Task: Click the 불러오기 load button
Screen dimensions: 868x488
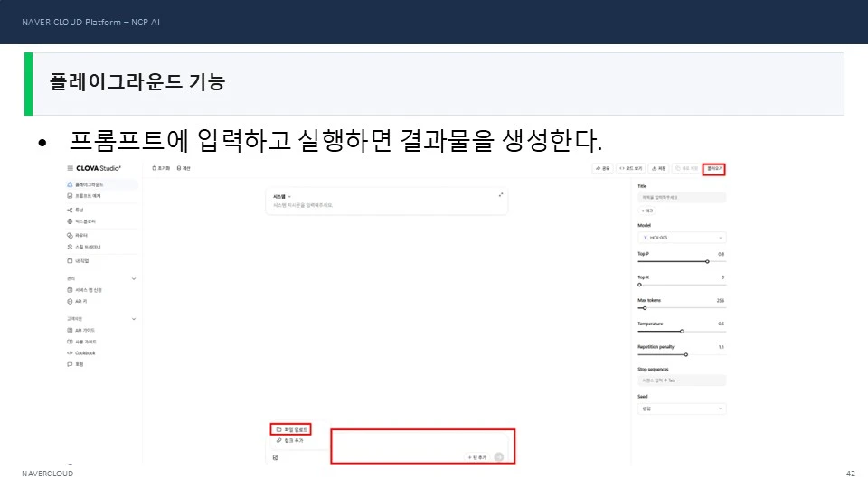Action: pyautogui.click(x=714, y=169)
